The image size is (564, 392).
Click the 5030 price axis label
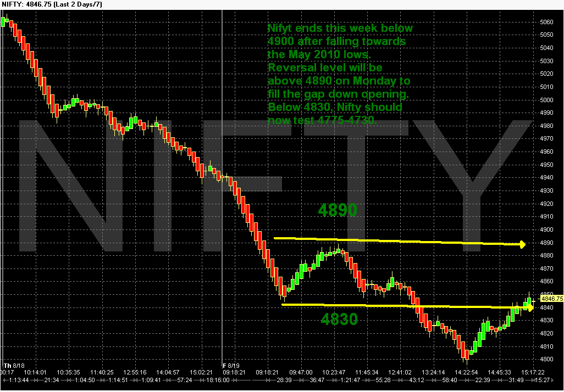click(546, 61)
